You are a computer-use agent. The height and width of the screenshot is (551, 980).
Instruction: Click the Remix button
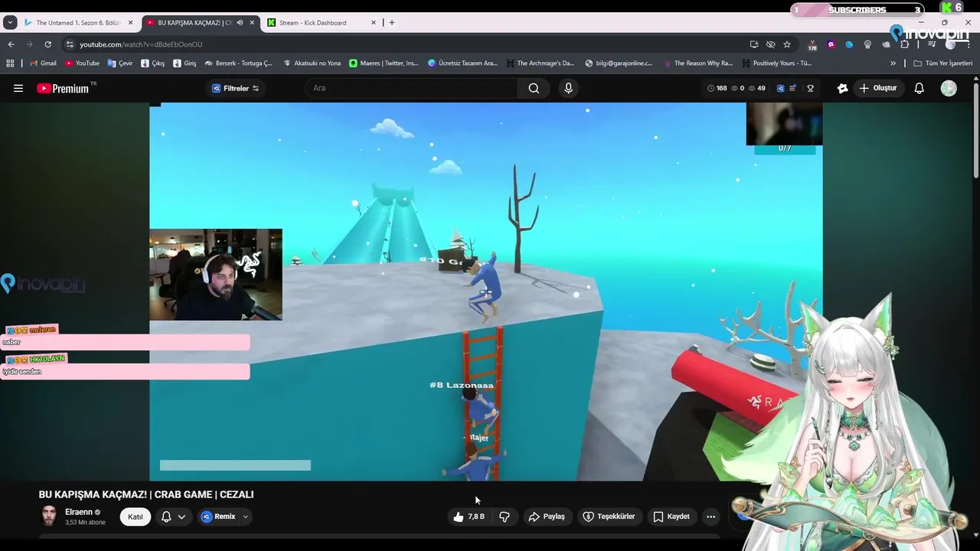218,517
